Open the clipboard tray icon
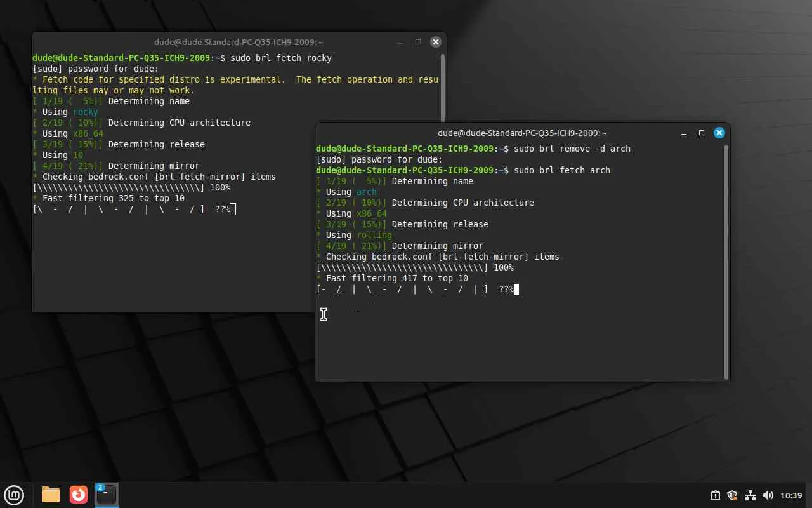Screen dimensions: 812x508 [715, 495]
